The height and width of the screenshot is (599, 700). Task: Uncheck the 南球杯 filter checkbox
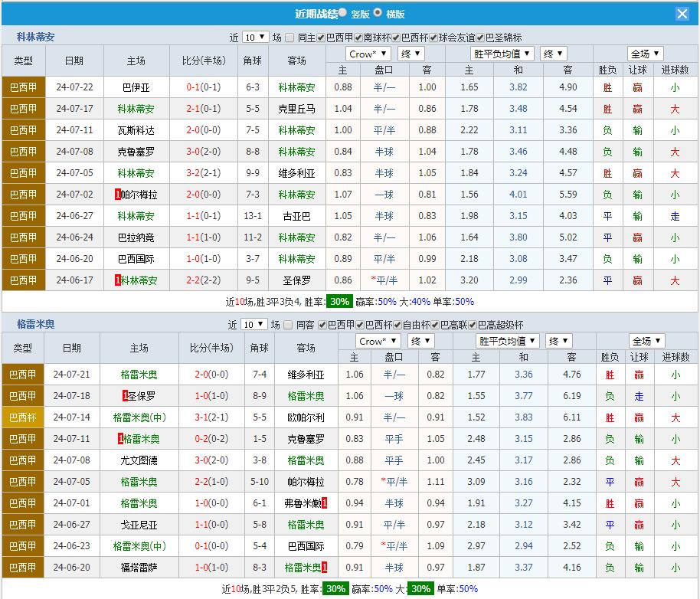[358, 37]
